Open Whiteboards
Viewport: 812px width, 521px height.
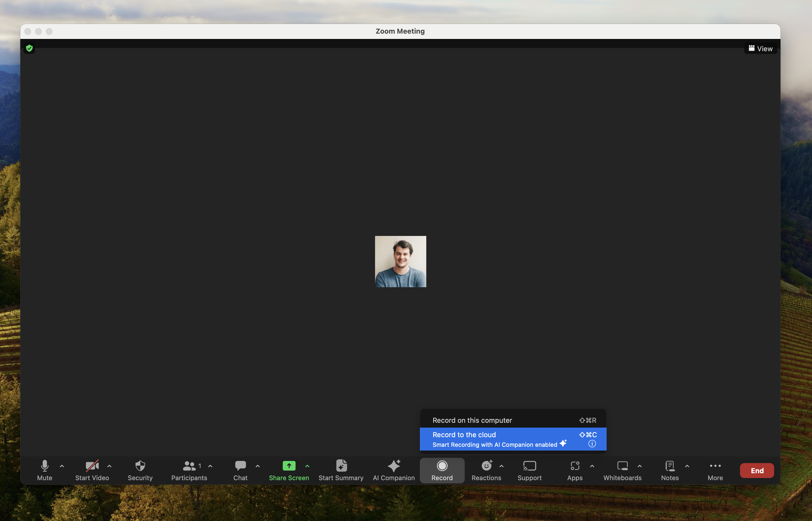pos(622,470)
